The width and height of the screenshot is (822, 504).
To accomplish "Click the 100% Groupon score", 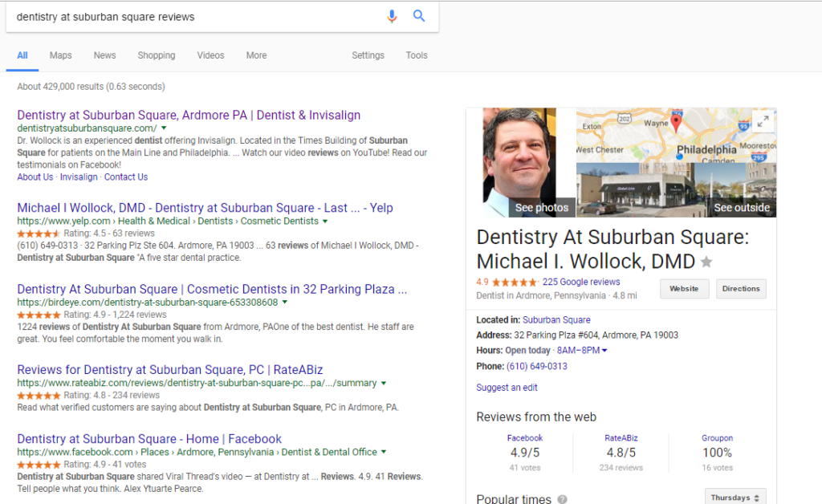I will [x=717, y=453].
